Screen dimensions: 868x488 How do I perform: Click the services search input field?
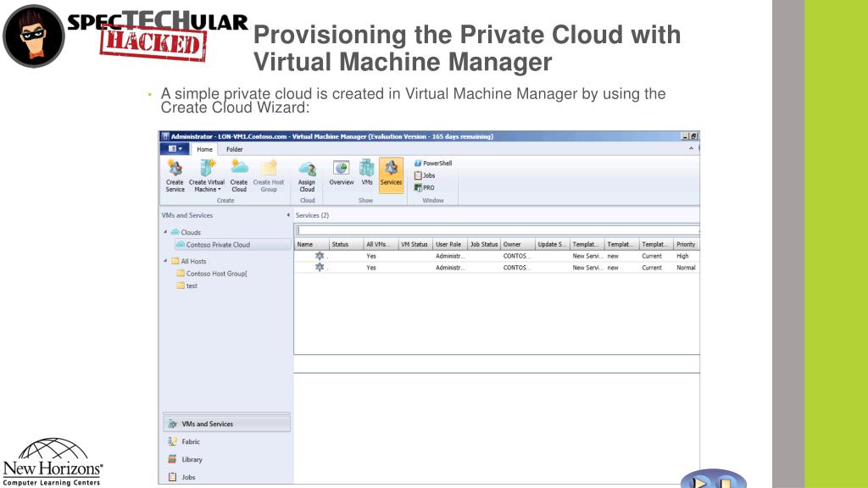pos(497,230)
